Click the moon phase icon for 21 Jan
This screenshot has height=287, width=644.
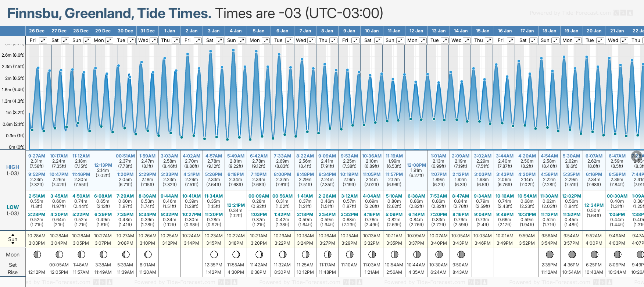coord(618,254)
